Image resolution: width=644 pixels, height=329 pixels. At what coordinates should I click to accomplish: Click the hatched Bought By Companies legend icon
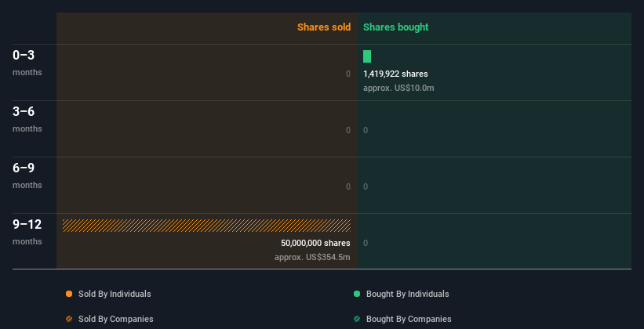(x=357, y=319)
